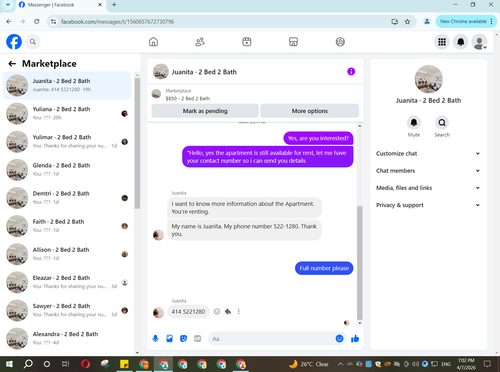Open Windows taskbar search icon
The image size is (500, 372).
tap(28, 364)
